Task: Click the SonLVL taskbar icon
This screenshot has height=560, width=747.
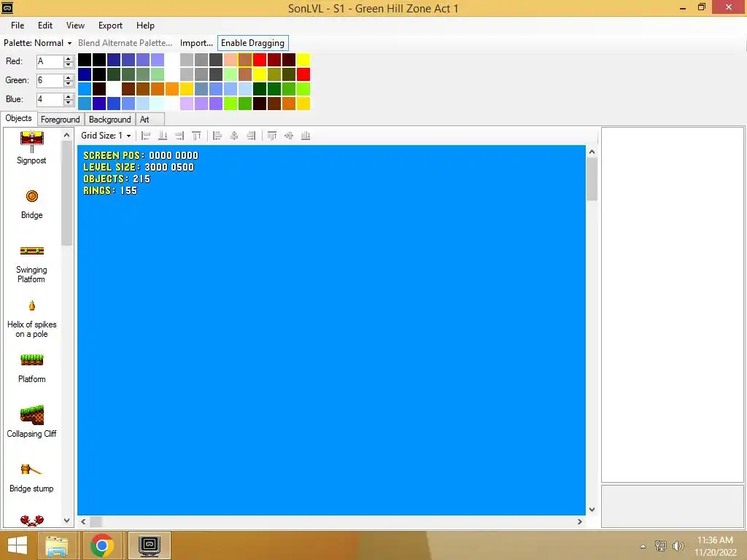Action: (x=150, y=545)
